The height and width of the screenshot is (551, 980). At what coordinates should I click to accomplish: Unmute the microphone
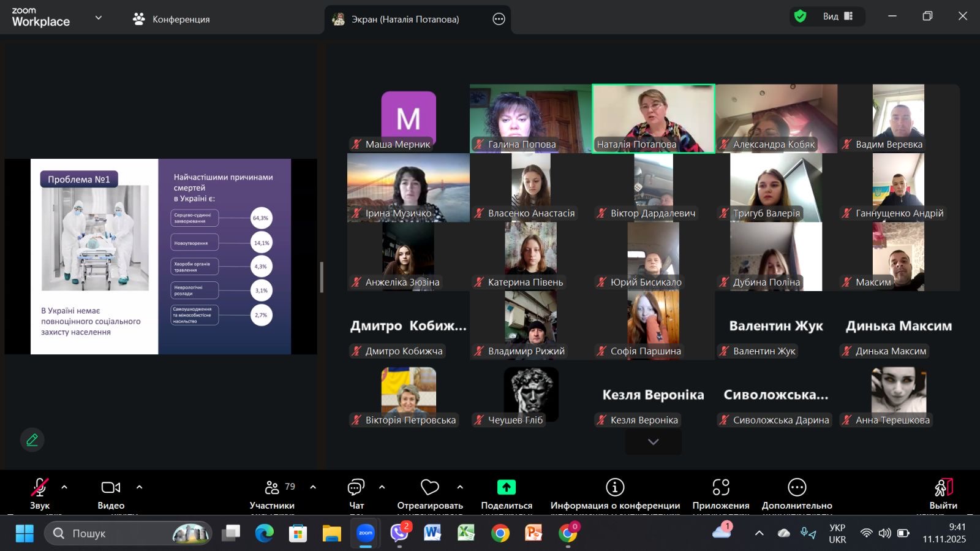coord(40,488)
